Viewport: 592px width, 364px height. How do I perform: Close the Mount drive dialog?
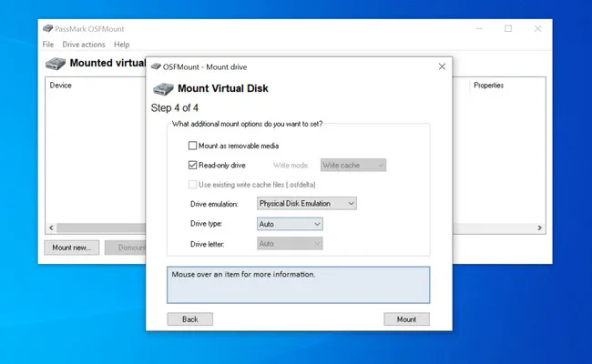click(442, 66)
